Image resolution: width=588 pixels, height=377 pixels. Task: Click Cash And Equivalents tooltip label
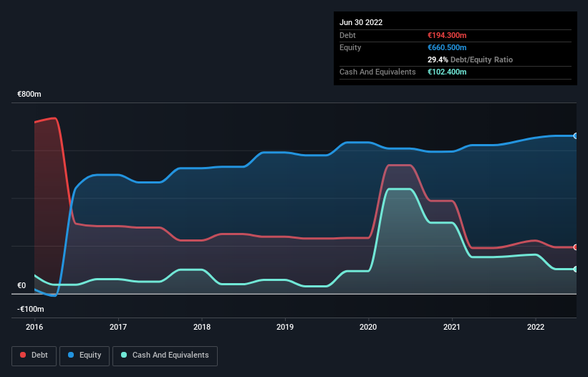[377, 72]
